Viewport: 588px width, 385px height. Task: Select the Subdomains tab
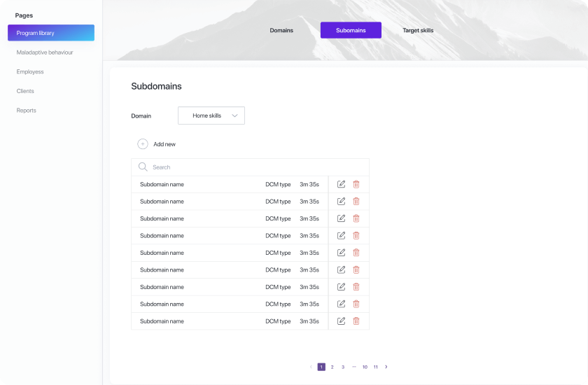351,30
